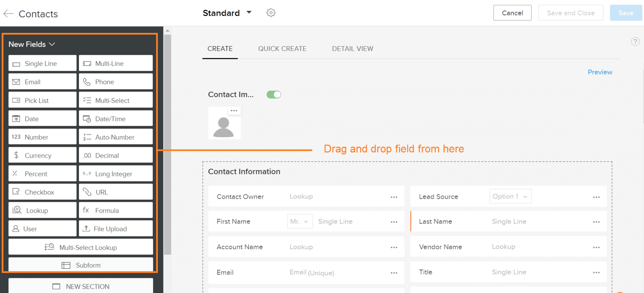The image size is (644, 293).
Task: Switch to the Detail View tab
Action: tap(353, 49)
